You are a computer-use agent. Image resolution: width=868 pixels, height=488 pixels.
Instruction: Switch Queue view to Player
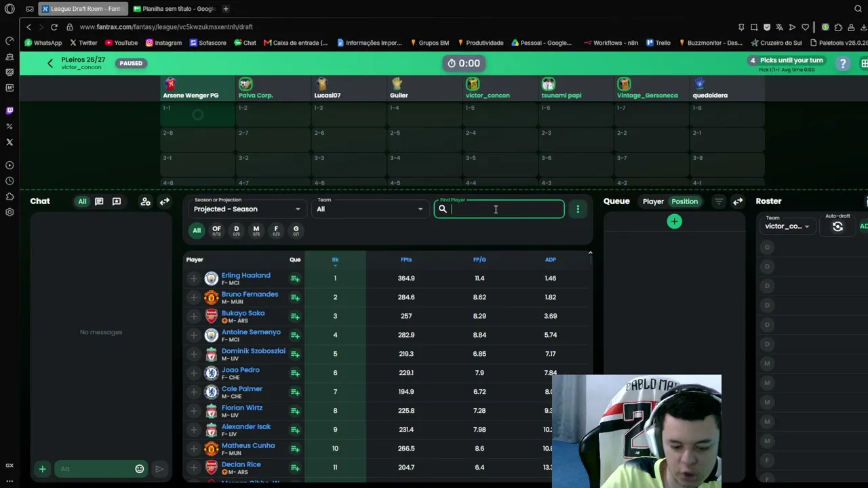[x=653, y=201]
